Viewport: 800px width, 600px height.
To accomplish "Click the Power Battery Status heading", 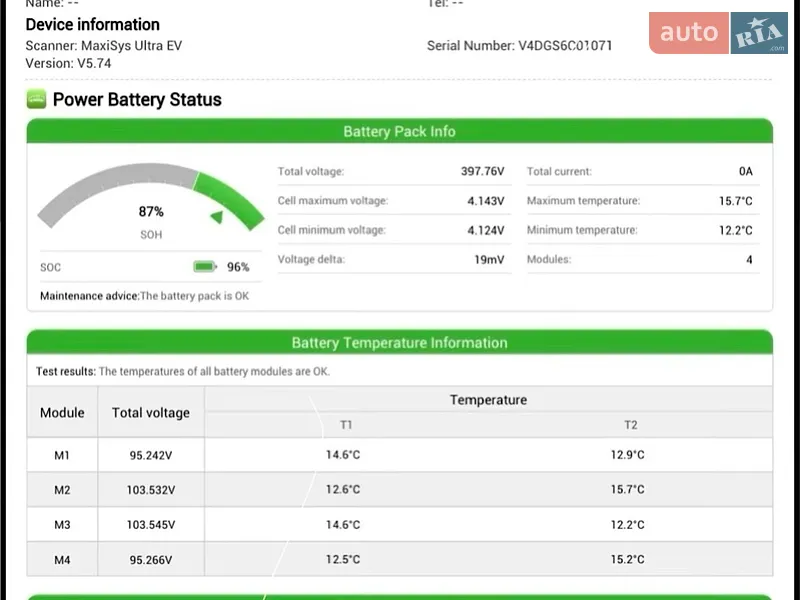I will click(x=137, y=99).
